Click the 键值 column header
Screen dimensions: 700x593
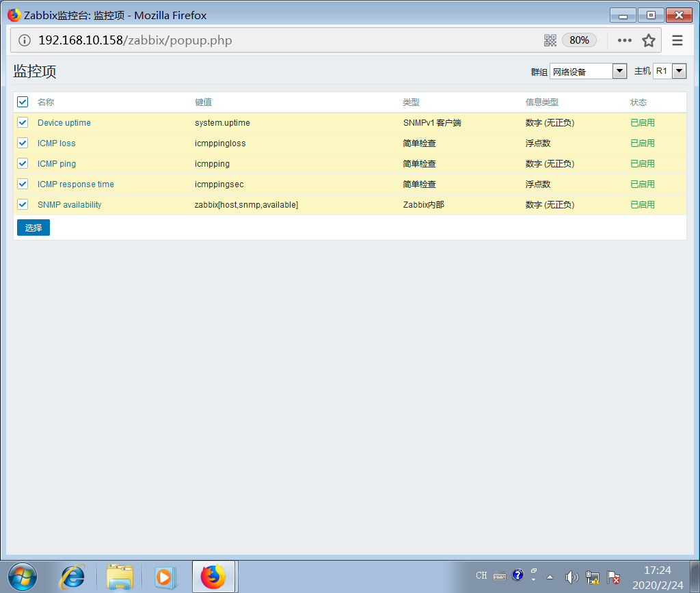(203, 102)
